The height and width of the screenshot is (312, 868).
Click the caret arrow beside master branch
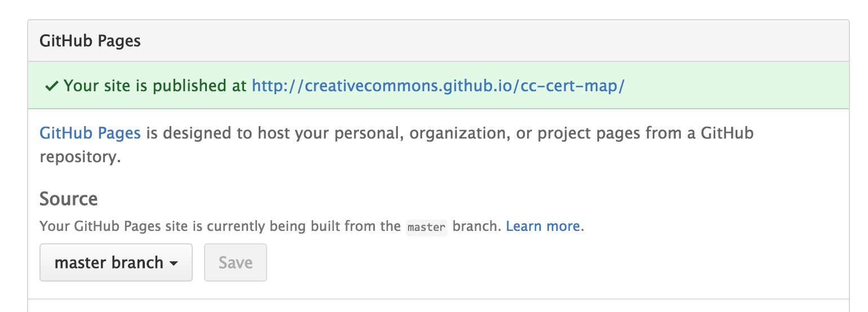174,263
